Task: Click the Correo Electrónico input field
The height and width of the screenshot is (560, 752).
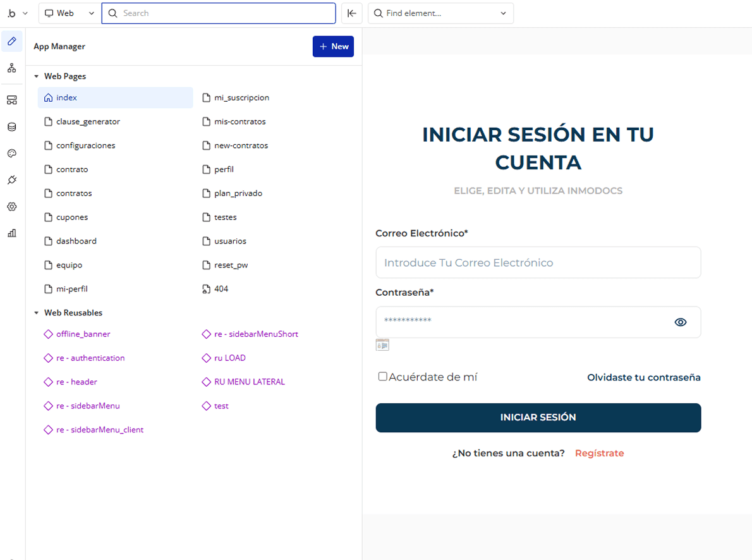Action: coord(538,262)
